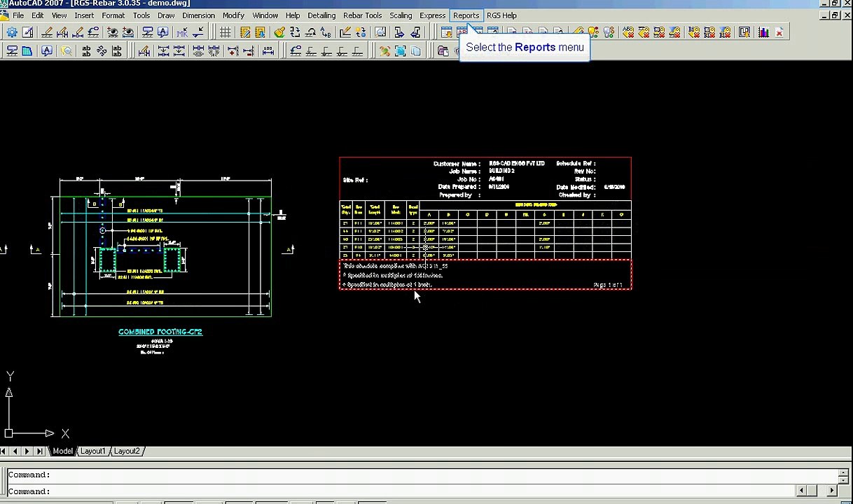The image size is (853, 504).
Task: Click the colorful wrench icon, second row
Action: (384, 50)
